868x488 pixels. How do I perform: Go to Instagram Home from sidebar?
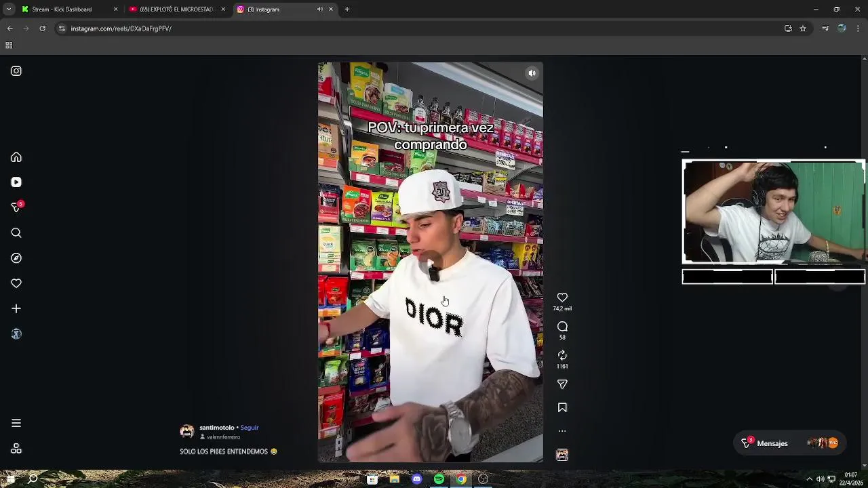point(16,157)
